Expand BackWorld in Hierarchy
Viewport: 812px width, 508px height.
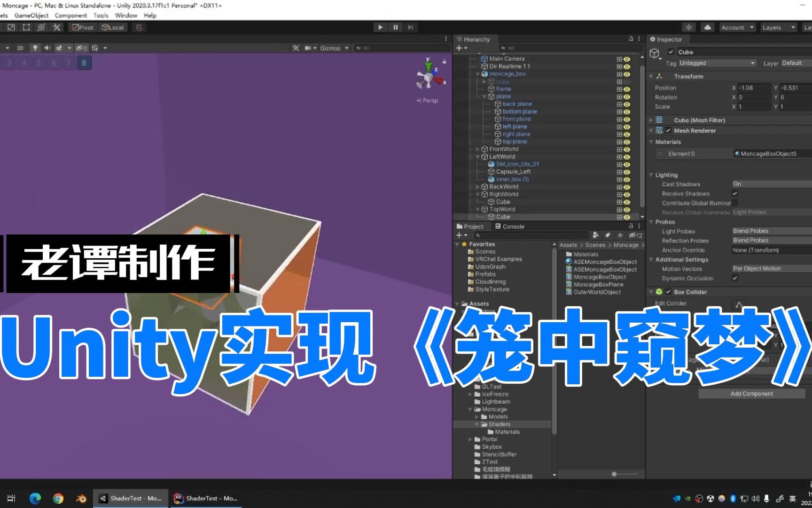(477, 187)
